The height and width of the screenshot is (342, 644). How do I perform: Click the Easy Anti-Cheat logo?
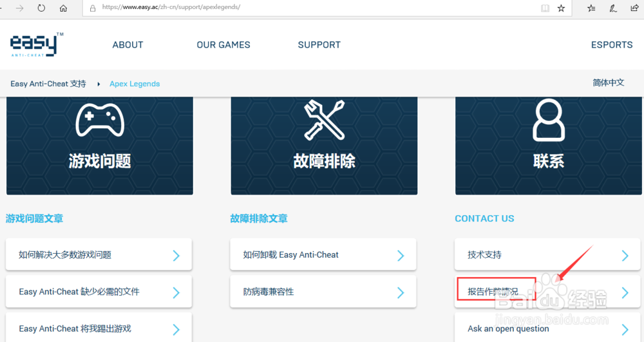pyautogui.click(x=37, y=44)
